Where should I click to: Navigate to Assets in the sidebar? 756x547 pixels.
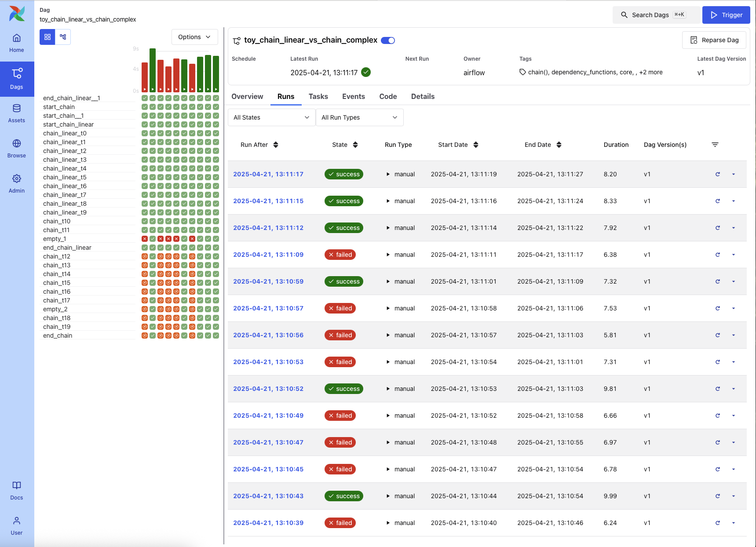tap(17, 113)
